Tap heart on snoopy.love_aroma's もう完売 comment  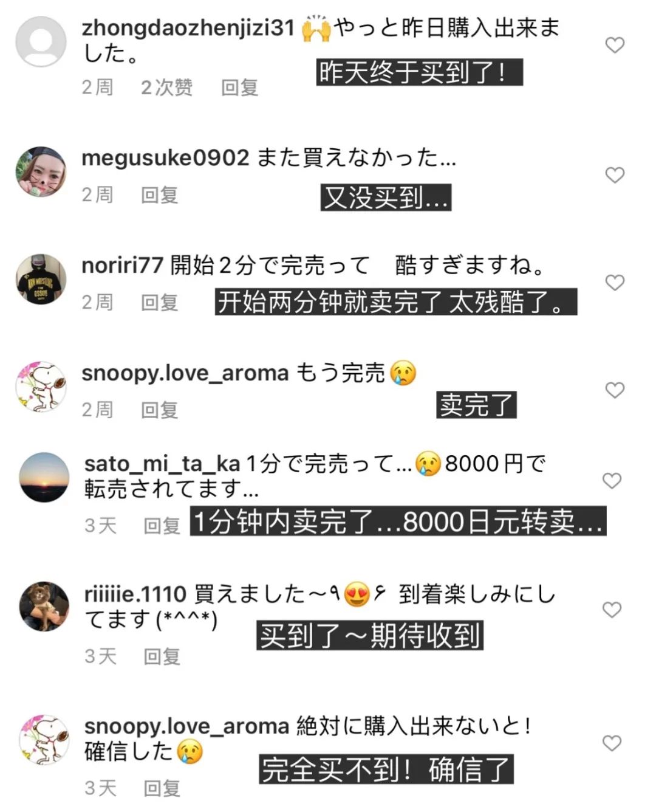click(615, 390)
